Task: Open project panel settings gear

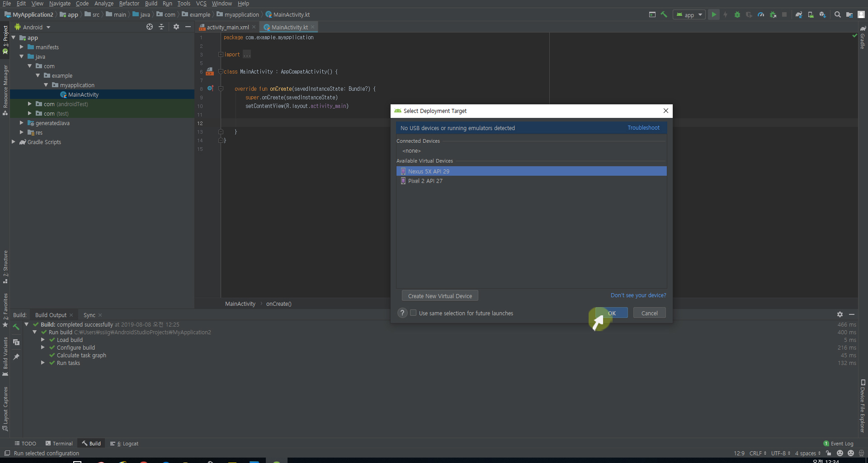Action: click(176, 27)
